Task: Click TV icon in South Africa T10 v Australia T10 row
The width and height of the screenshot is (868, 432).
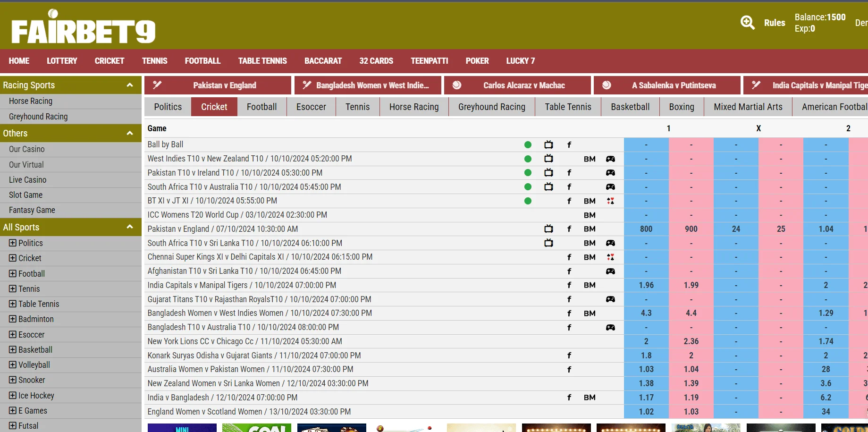Action: coord(548,187)
